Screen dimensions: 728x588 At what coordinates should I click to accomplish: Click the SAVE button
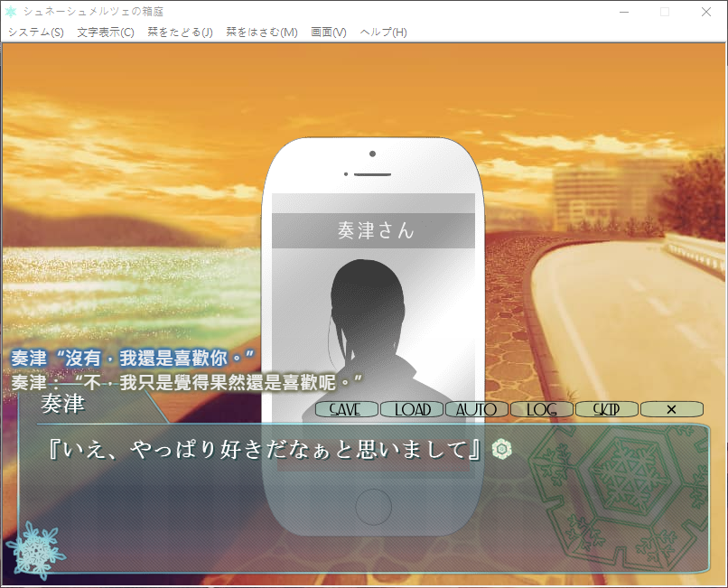pos(346,409)
